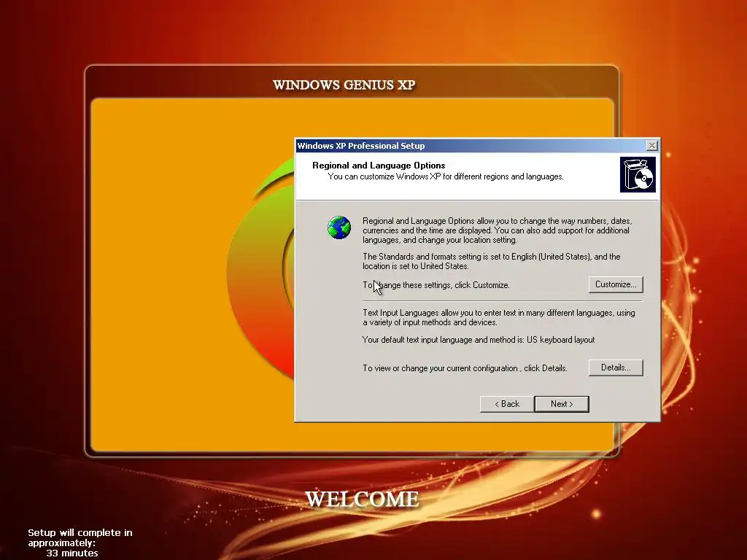
Task: Click the 'To view or change your current configuration' line
Action: [465, 368]
